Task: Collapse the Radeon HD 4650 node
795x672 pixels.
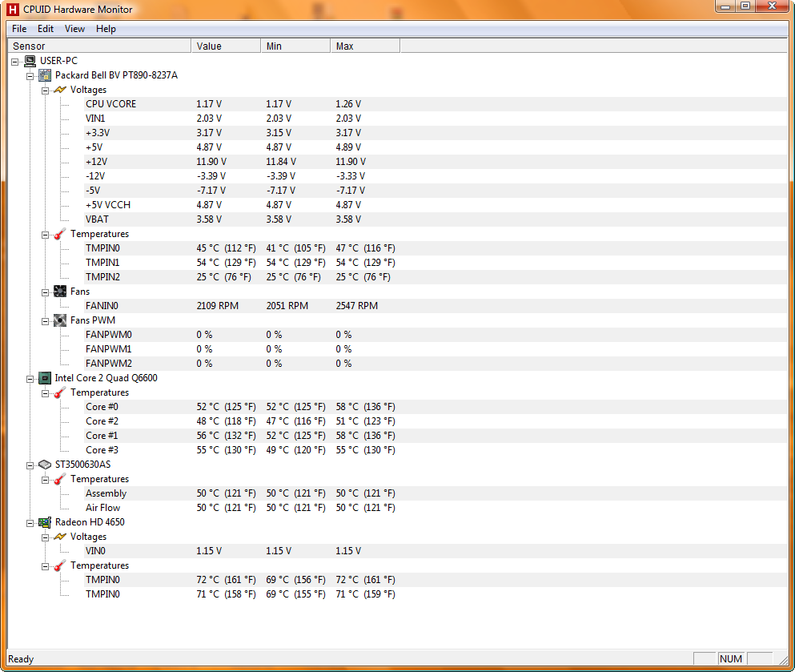Action: 30,523
